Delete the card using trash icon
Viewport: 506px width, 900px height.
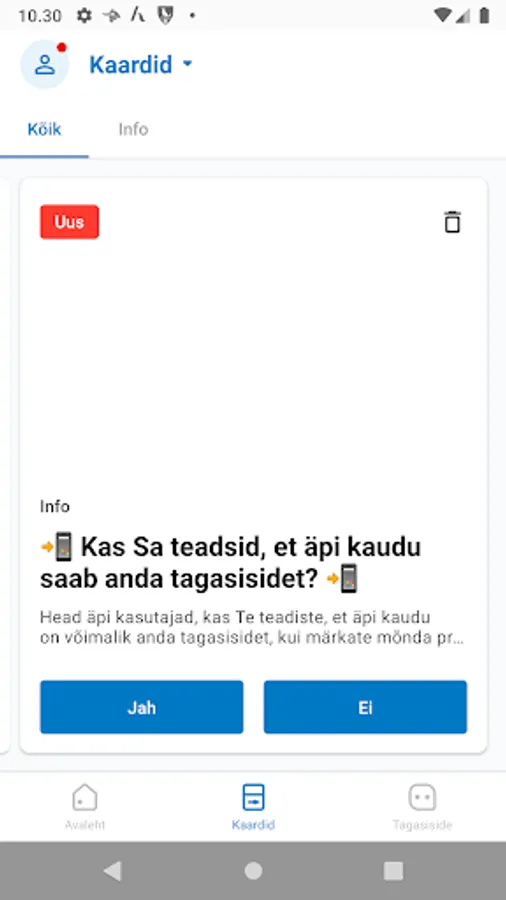[452, 222]
